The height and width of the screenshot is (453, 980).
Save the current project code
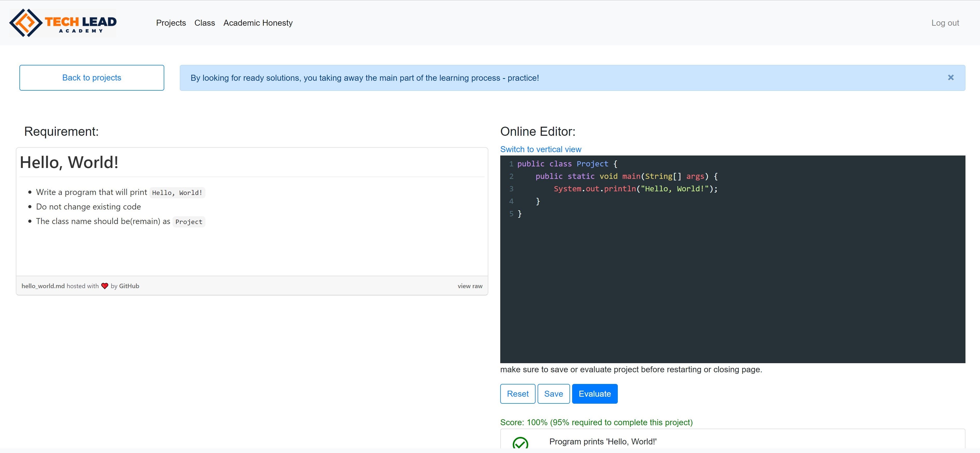tap(553, 394)
